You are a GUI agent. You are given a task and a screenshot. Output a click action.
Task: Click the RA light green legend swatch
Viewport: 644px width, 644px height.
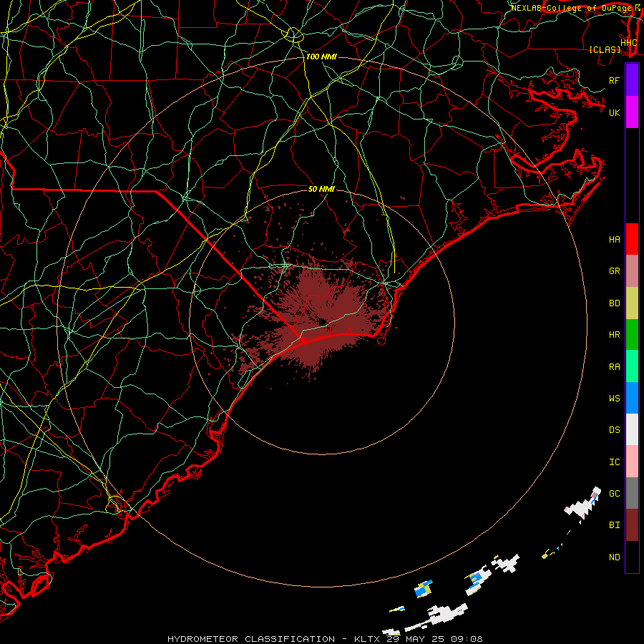632,366
